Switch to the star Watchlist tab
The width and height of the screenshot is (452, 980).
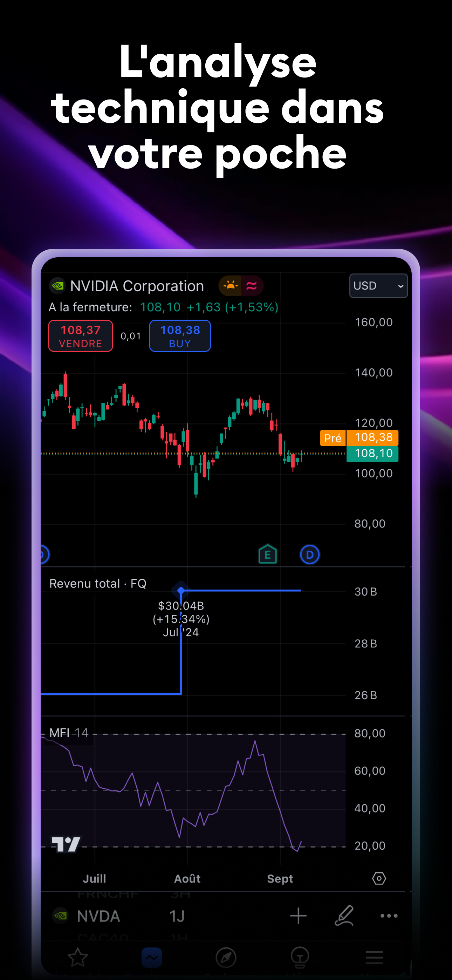pyautogui.click(x=78, y=957)
